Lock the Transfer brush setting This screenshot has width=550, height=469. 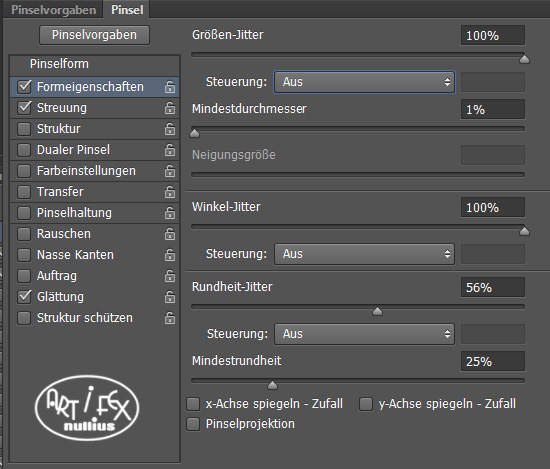coord(170,192)
